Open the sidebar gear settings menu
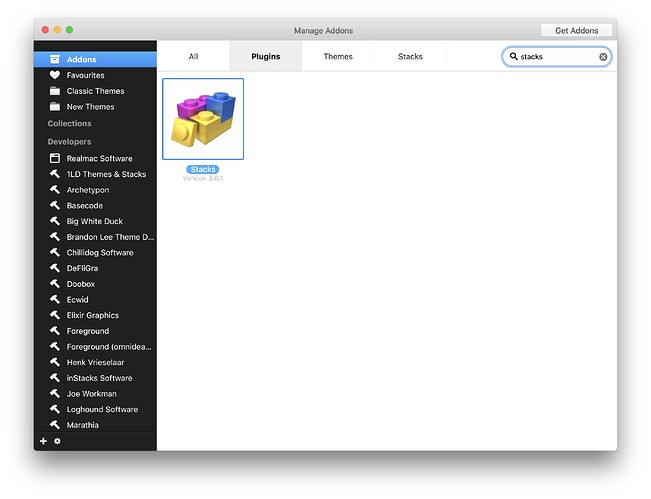Image resolution: width=651 pixels, height=499 pixels. (x=57, y=441)
